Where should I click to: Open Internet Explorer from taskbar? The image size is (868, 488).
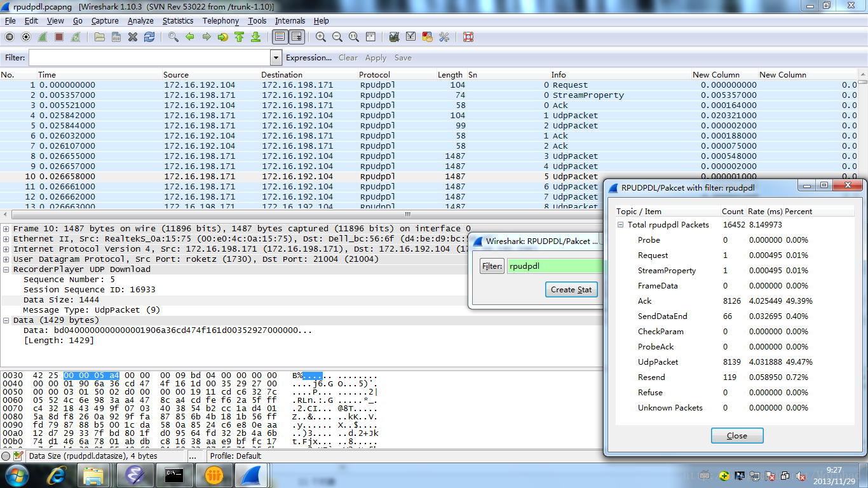56,475
